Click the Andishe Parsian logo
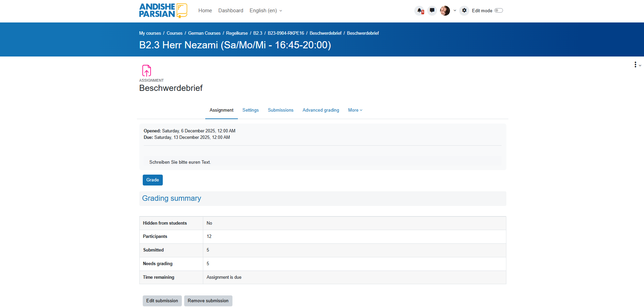The width and height of the screenshot is (644, 307). [x=163, y=11]
